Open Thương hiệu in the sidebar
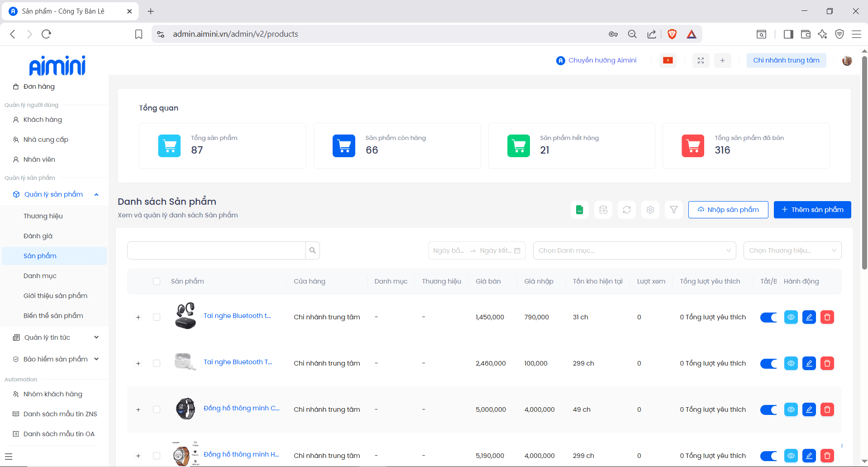The image size is (868, 467). [x=43, y=216]
